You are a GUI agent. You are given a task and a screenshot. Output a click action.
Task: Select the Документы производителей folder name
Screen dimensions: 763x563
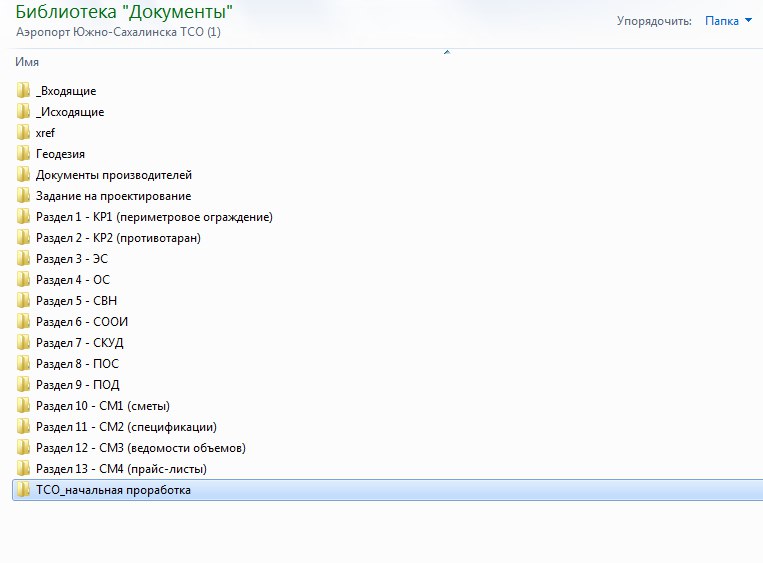tap(114, 175)
